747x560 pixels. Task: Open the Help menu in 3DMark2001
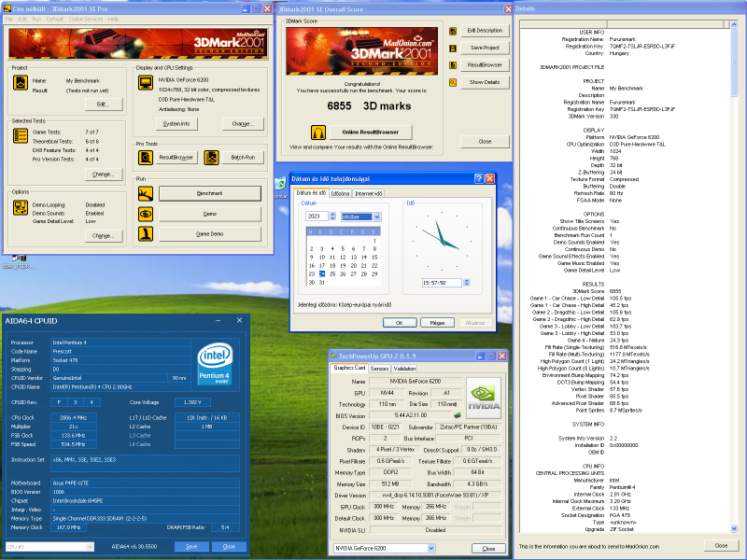pos(113,19)
